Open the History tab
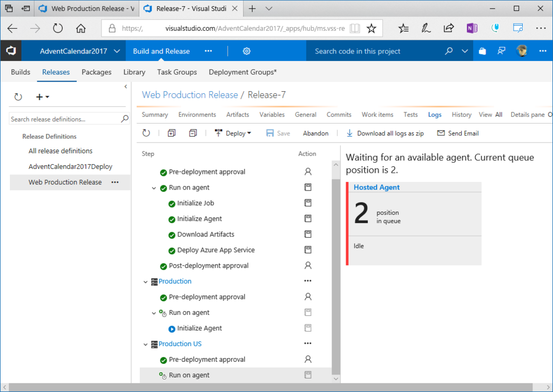The height and width of the screenshot is (392, 553). 461,114
